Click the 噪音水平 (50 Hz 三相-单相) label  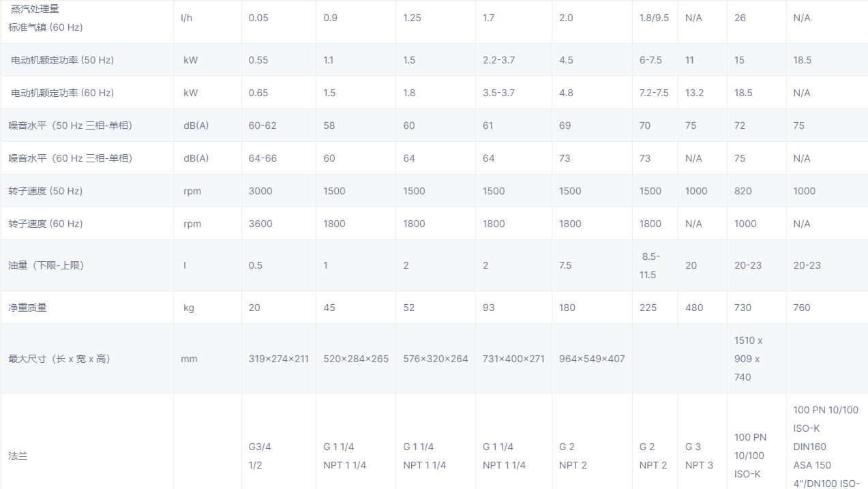point(70,125)
